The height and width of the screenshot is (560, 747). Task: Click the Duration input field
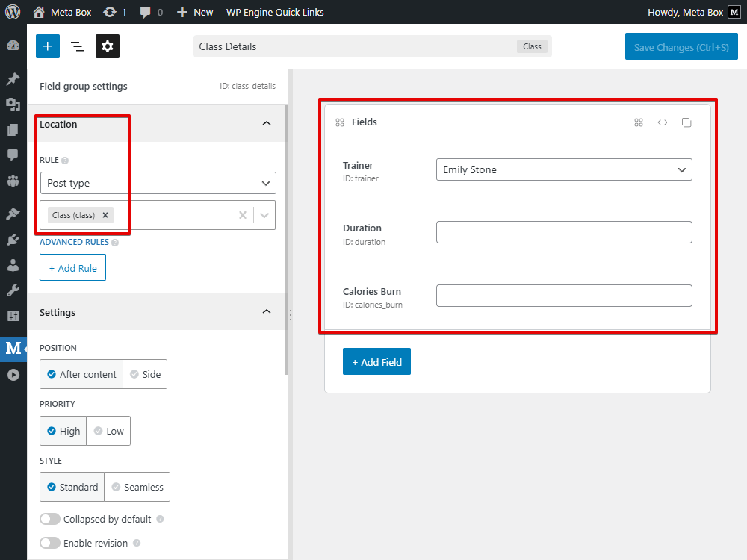coord(564,232)
